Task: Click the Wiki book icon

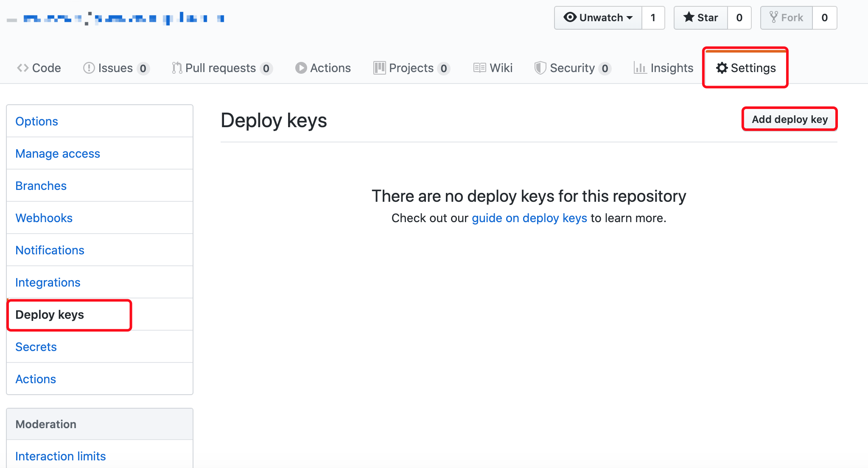Action: pyautogui.click(x=479, y=68)
